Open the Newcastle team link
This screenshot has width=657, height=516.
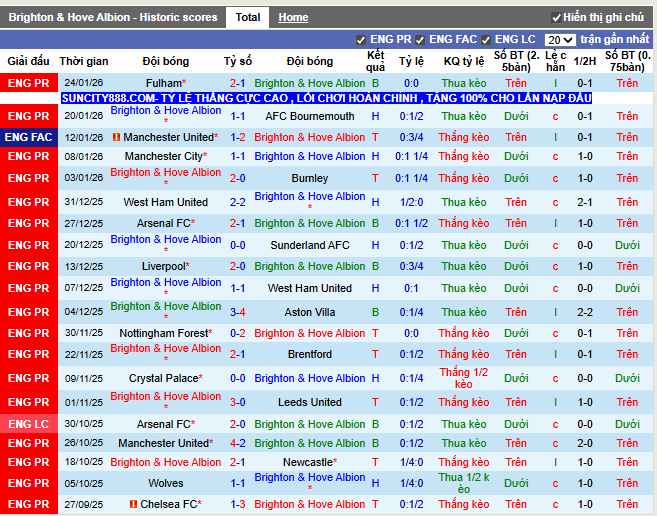coord(308,462)
